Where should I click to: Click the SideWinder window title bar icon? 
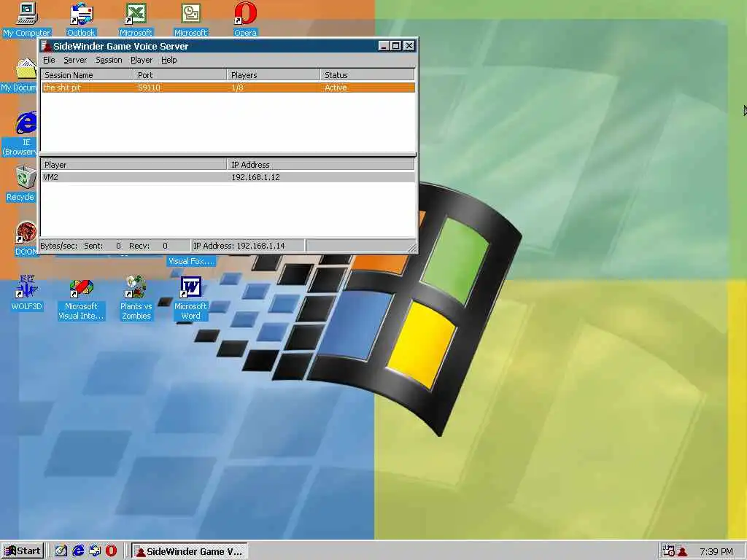[x=46, y=46]
